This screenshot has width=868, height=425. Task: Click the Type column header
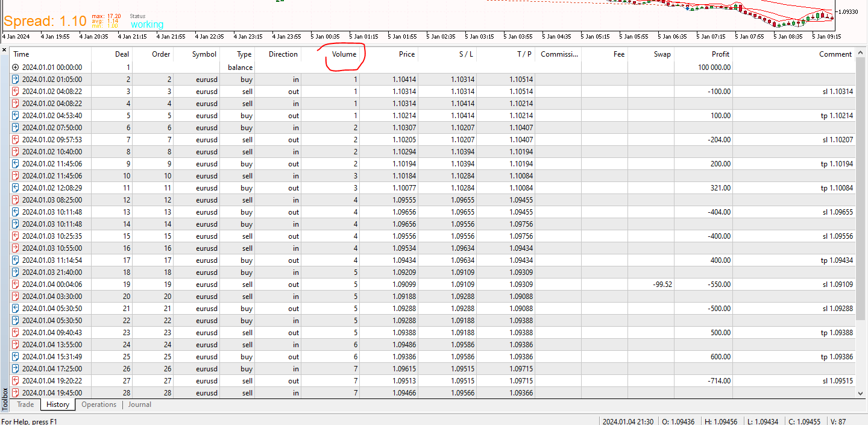point(237,54)
